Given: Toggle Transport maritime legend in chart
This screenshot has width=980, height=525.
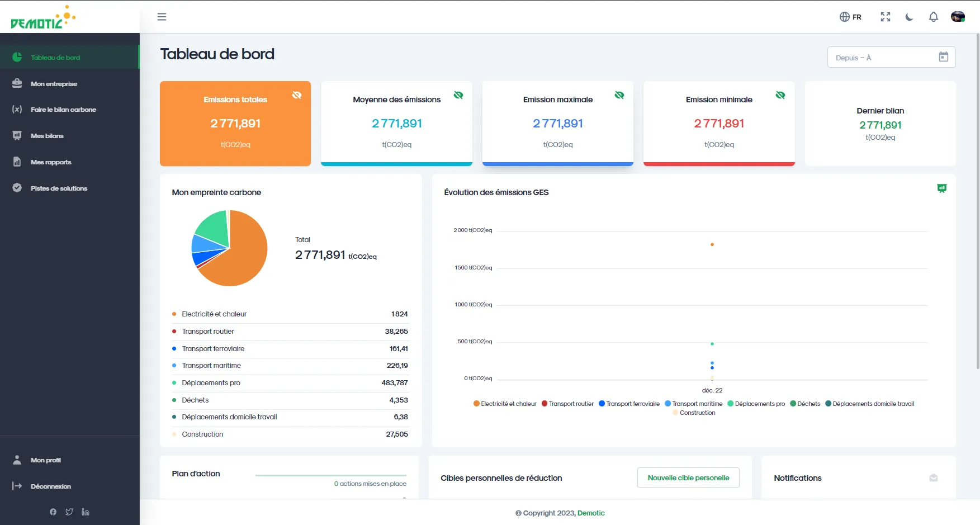Looking at the screenshot, I should coord(693,404).
